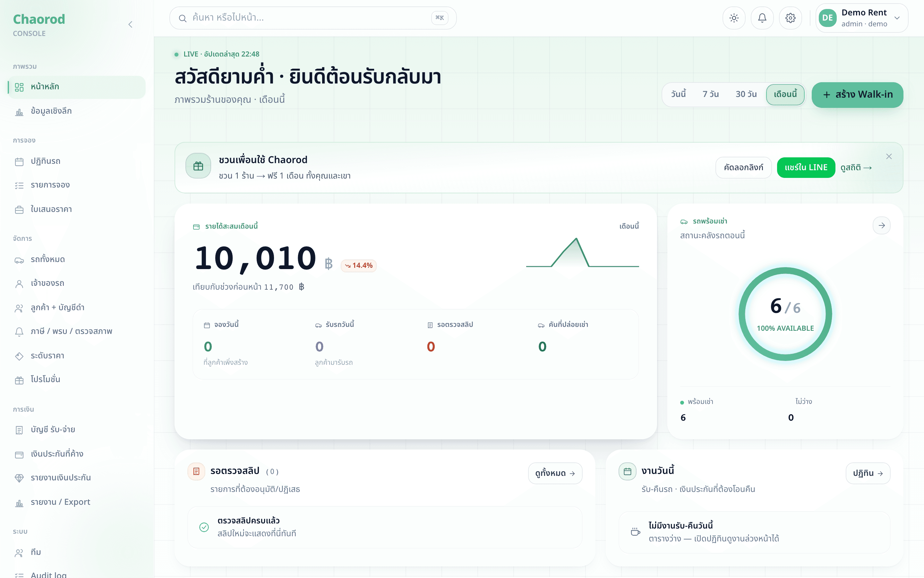Click เทียบกับช่วงก่อนหน้า 11,700 text
924x578 pixels.
249,287
